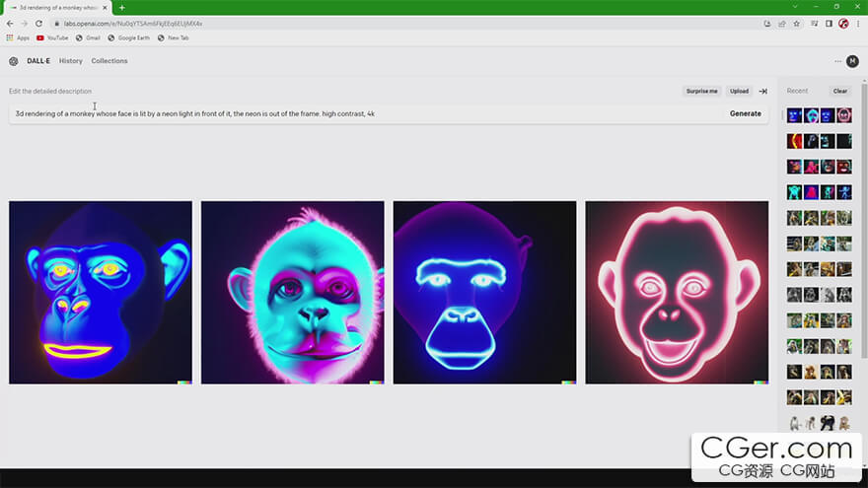This screenshot has width=868, height=488.
Task: Select the blue monkey with yellow lips
Action: click(x=101, y=292)
